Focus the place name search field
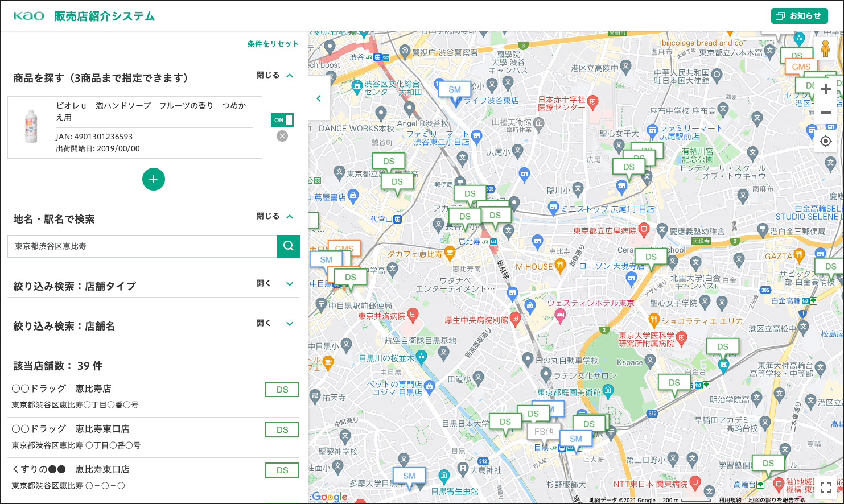The width and height of the screenshot is (844, 504). tap(142, 246)
